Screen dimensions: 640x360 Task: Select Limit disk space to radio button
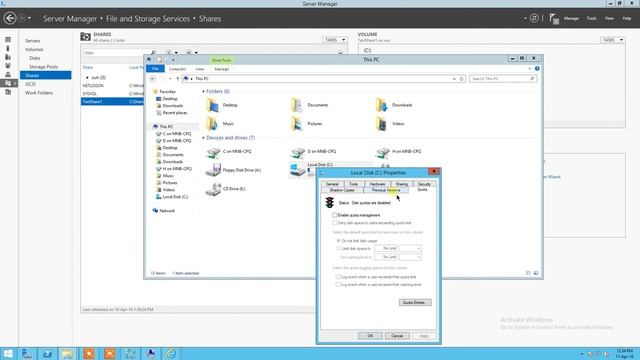[x=338, y=248]
